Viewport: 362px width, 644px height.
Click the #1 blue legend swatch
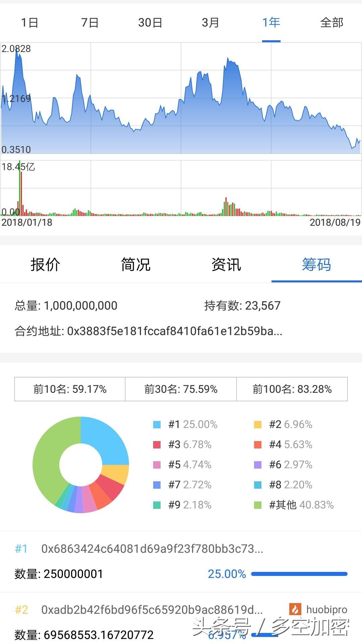pos(157,425)
